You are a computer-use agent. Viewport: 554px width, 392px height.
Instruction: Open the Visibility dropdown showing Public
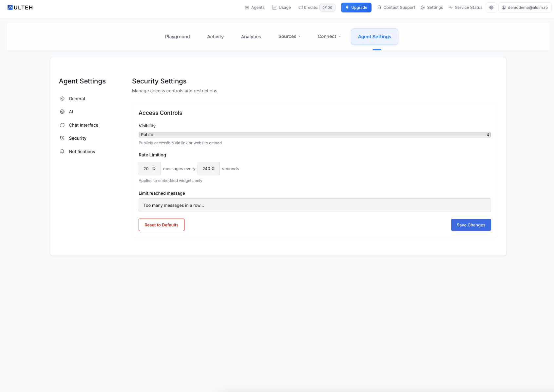tap(315, 134)
